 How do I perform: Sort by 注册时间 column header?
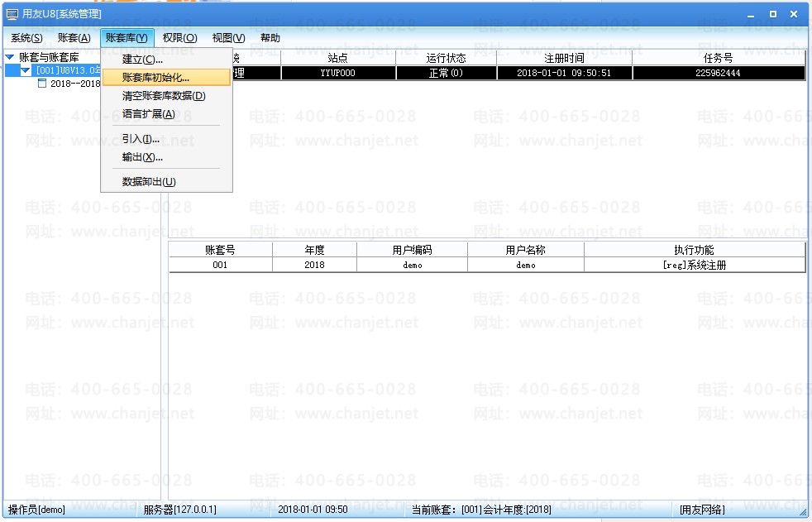[x=564, y=58]
